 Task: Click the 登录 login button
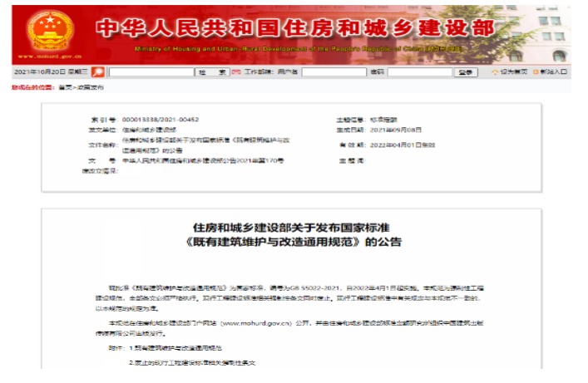(x=466, y=72)
